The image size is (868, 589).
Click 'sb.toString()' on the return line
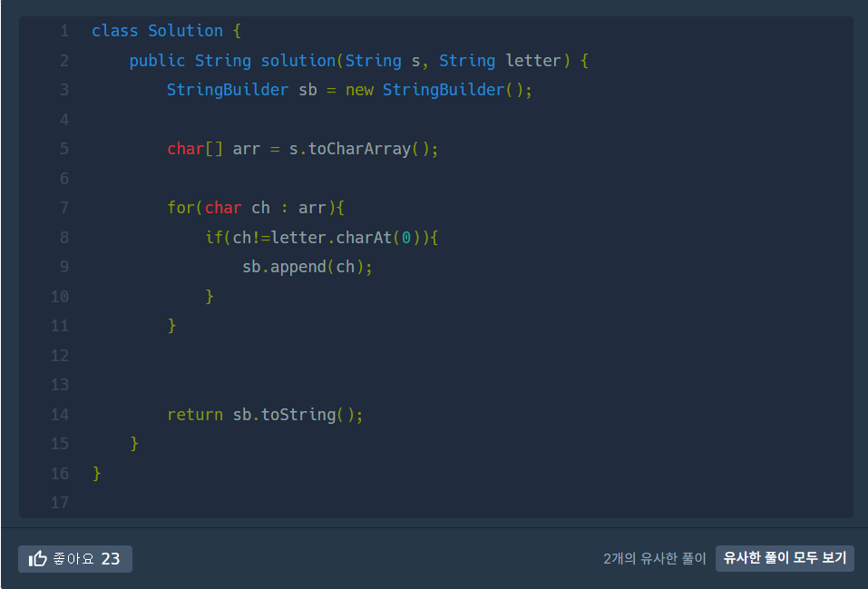click(x=293, y=415)
